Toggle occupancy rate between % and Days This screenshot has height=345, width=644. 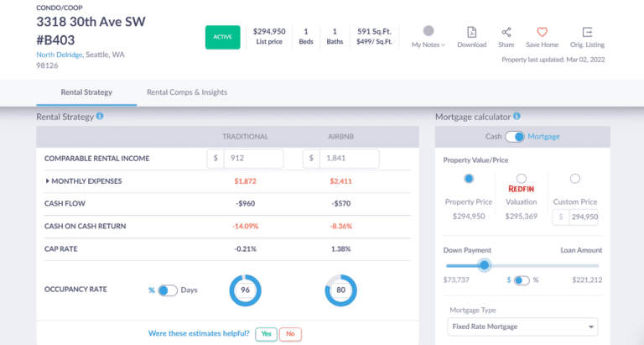coord(168,290)
